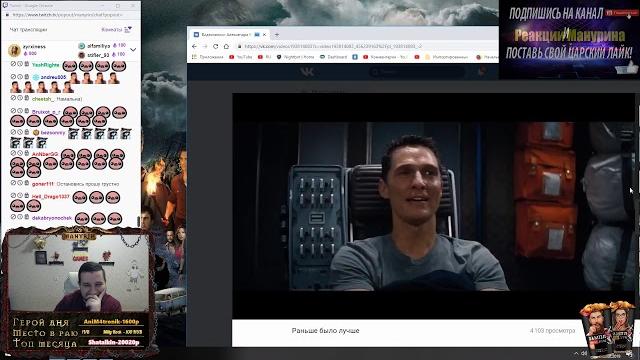Click the video player showing the astronaut scene
The image size is (640, 360).
pos(433,206)
